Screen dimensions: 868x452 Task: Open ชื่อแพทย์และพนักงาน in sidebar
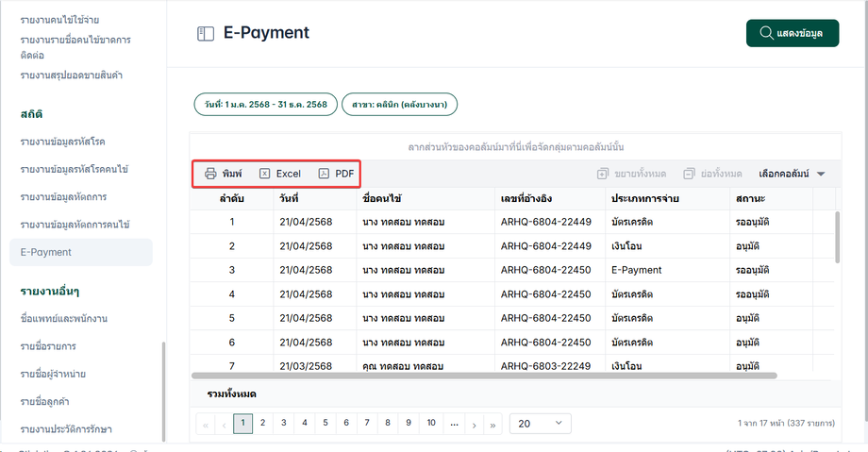point(63,319)
